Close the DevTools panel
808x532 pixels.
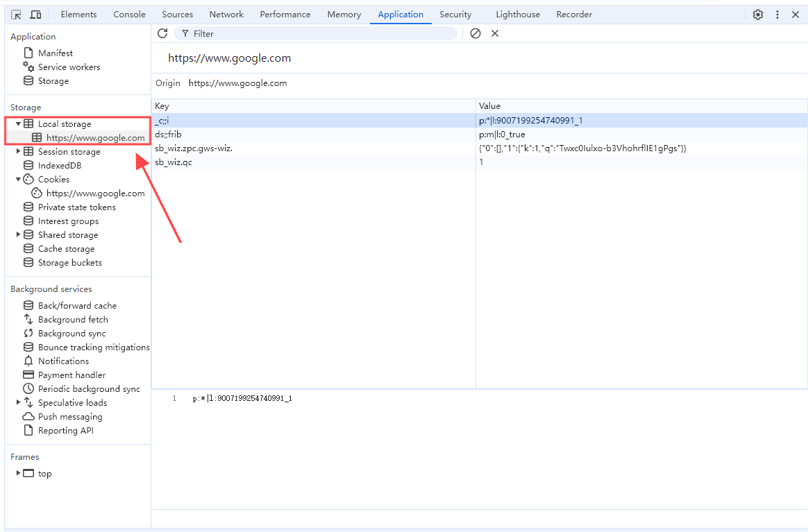(795, 15)
